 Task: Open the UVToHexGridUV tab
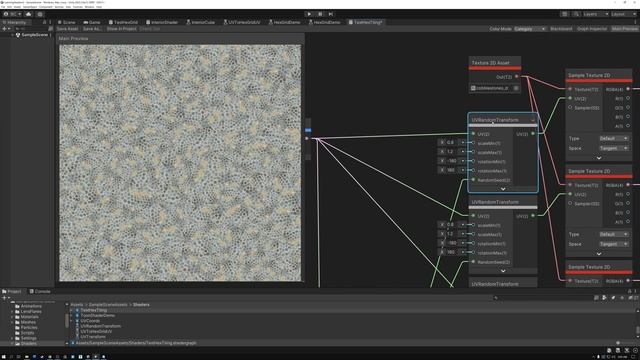tap(242, 22)
